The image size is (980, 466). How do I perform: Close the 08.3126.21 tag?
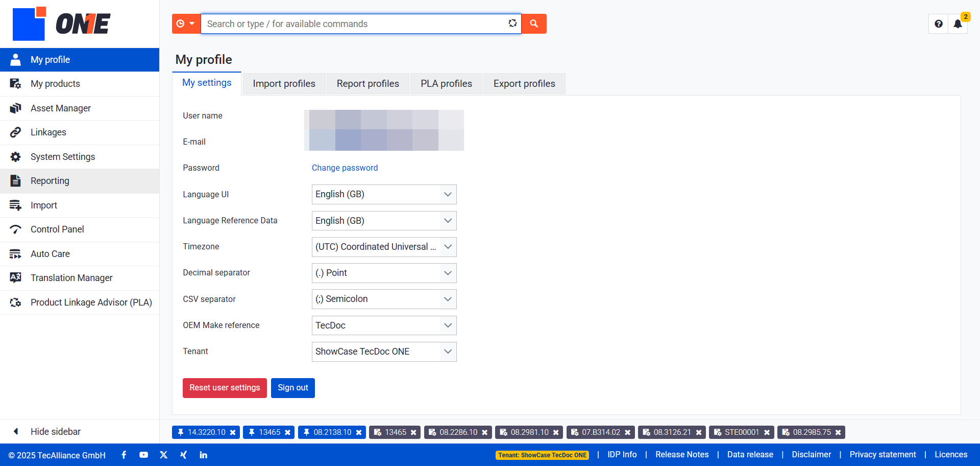[x=699, y=432]
